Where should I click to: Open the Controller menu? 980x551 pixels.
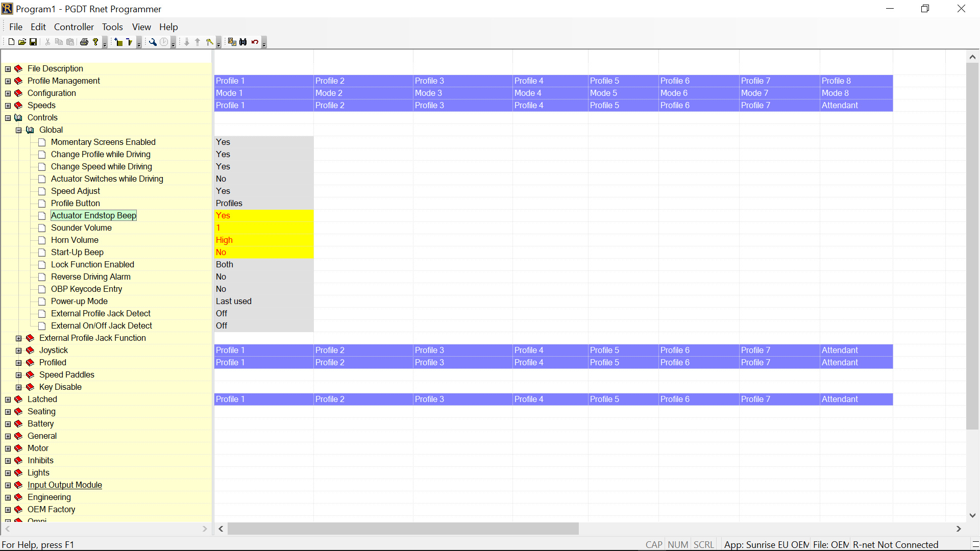[74, 27]
